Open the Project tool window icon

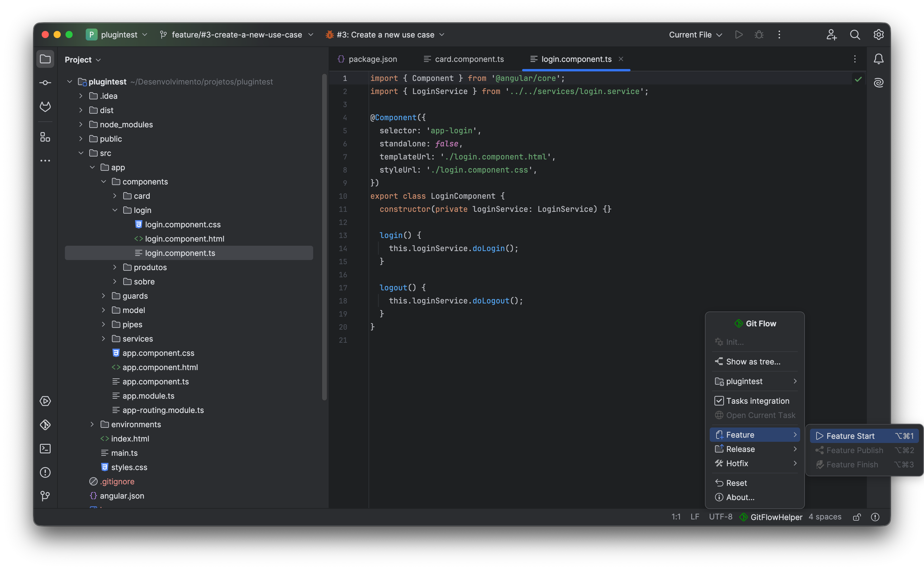(45, 59)
